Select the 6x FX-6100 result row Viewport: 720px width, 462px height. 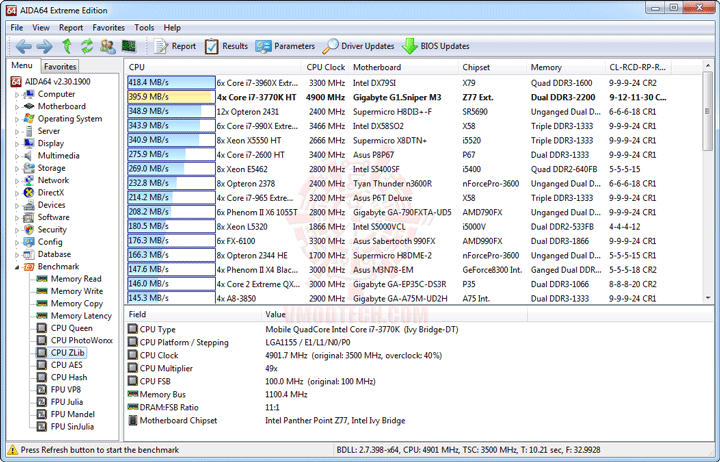(x=413, y=241)
